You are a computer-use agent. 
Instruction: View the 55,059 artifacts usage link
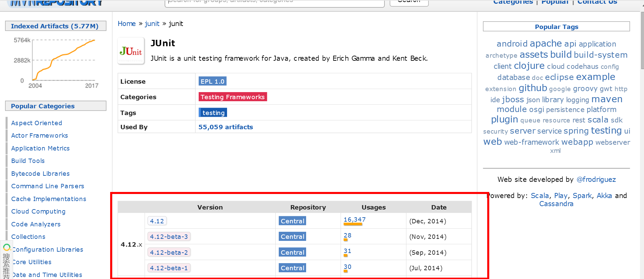point(226,127)
